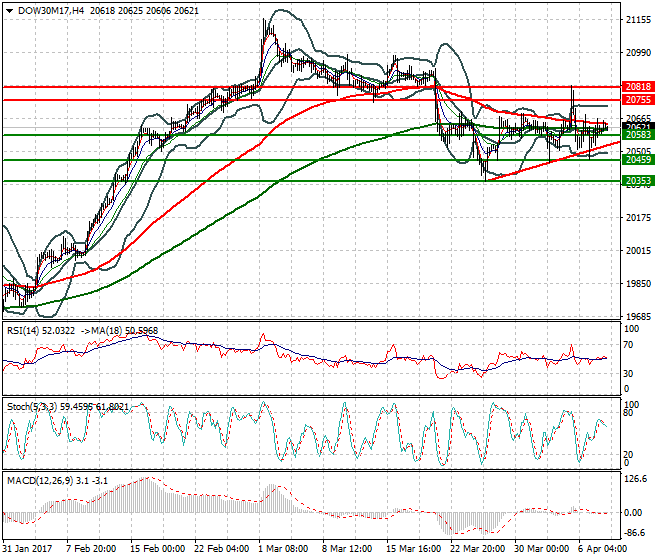Select the 126.6 value on MACD scale
The width and height of the screenshot is (660, 560).
tap(636, 479)
